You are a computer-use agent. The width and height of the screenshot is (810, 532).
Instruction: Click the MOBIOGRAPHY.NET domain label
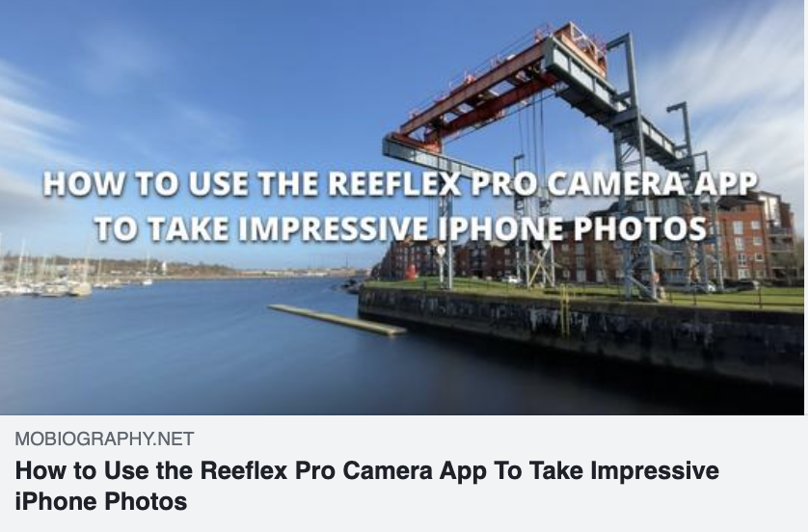click(104, 439)
